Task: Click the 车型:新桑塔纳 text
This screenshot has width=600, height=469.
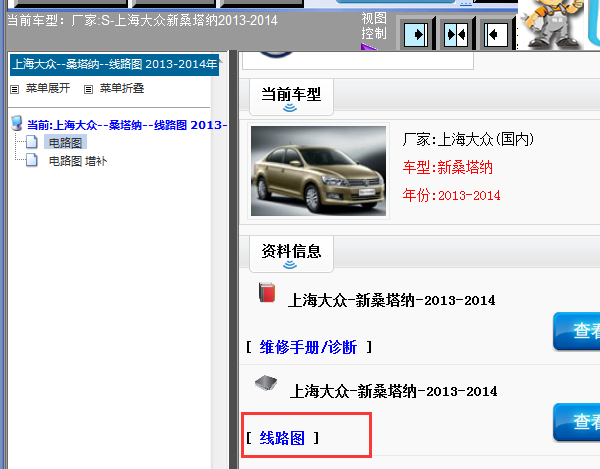Action: click(x=447, y=167)
